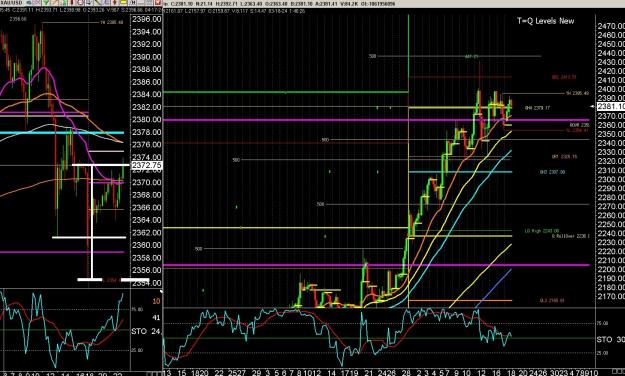Click the red close icon in top toolbar
The width and height of the screenshot is (625, 376).
coord(158,3)
